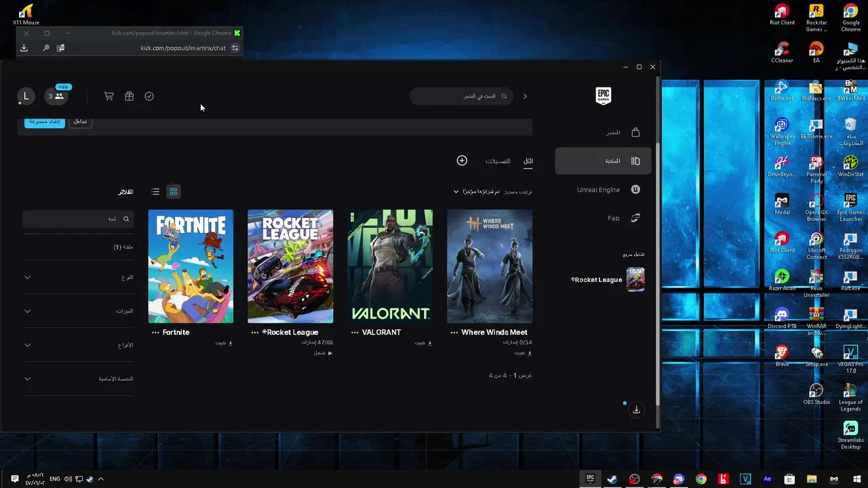Open the VALORANT cover thumbnail
The width and height of the screenshot is (868, 488).
pyautogui.click(x=390, y=266)
